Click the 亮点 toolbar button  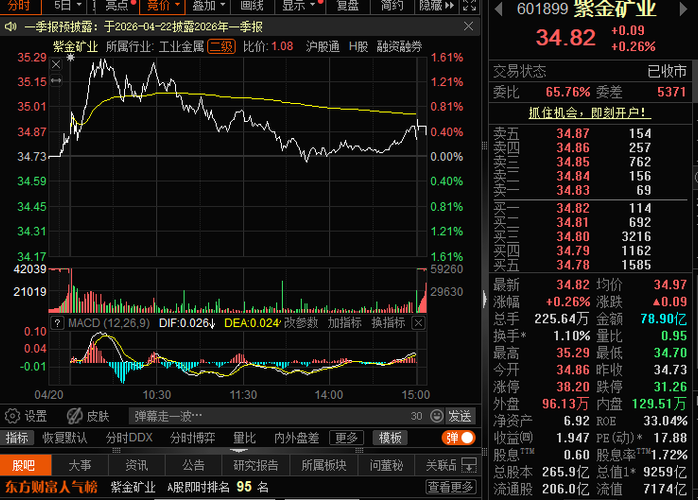[117, 5]
